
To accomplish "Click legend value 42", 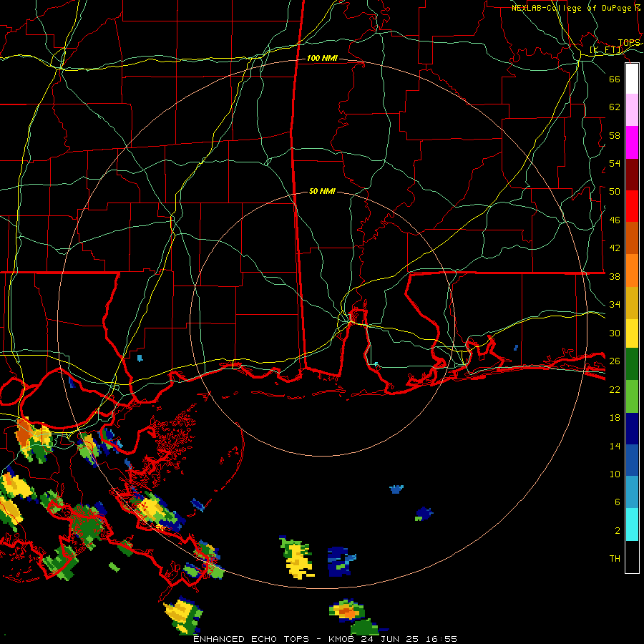I will (x=615, y=248).
